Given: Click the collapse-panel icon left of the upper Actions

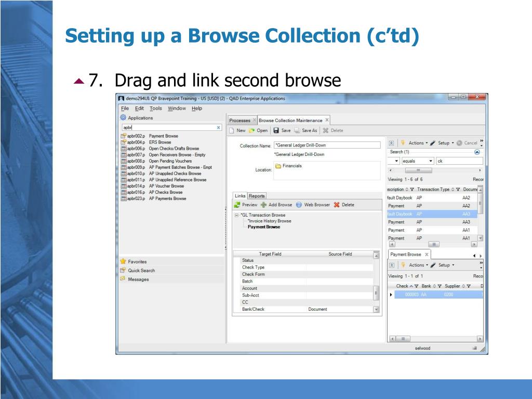Looking at the screenshot, I should pos(391,143).
